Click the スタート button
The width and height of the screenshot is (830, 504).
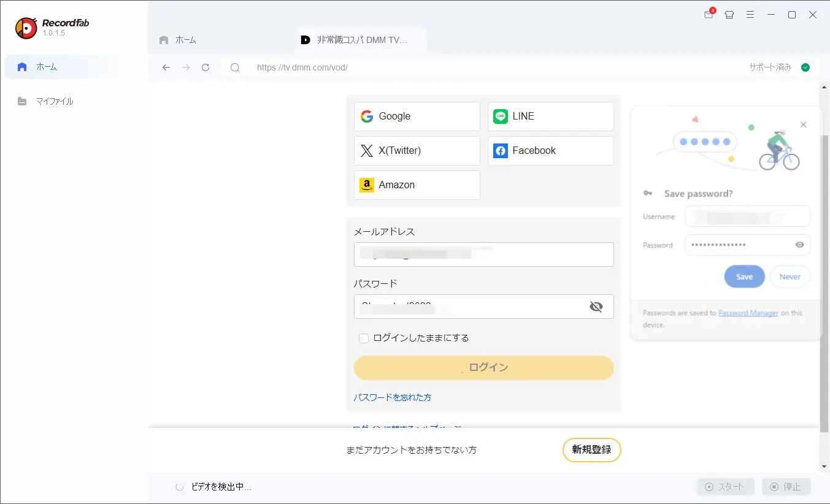pyautogui.click(x=727, y=487)
